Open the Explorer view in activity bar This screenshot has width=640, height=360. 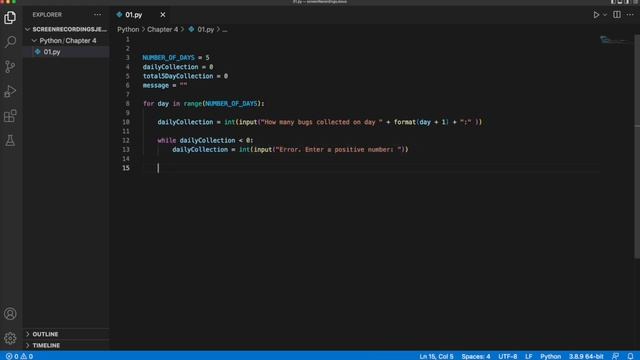[10, 18]
